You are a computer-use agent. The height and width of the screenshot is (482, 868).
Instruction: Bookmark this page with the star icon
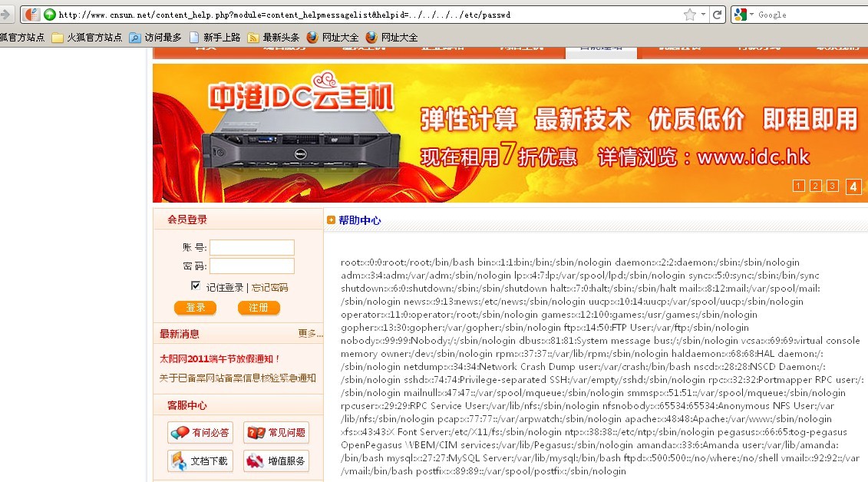pyautogui.click(x=690, y=15)
